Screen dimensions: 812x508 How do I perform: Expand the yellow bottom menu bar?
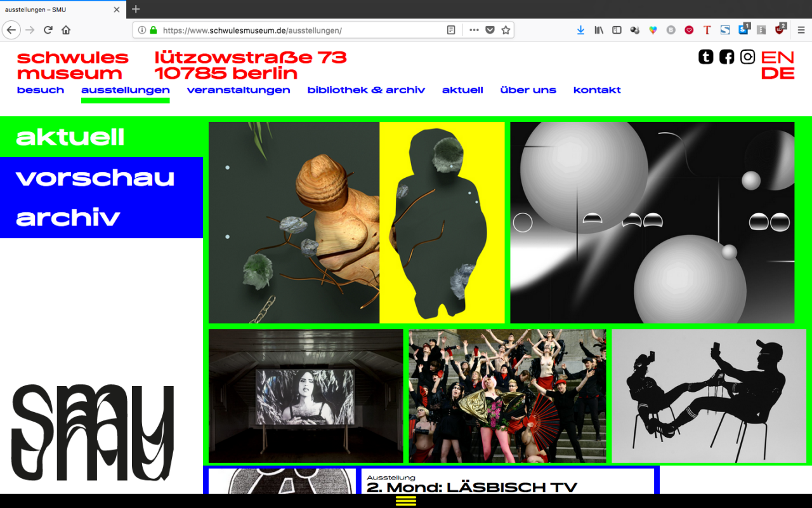point(406,501)
